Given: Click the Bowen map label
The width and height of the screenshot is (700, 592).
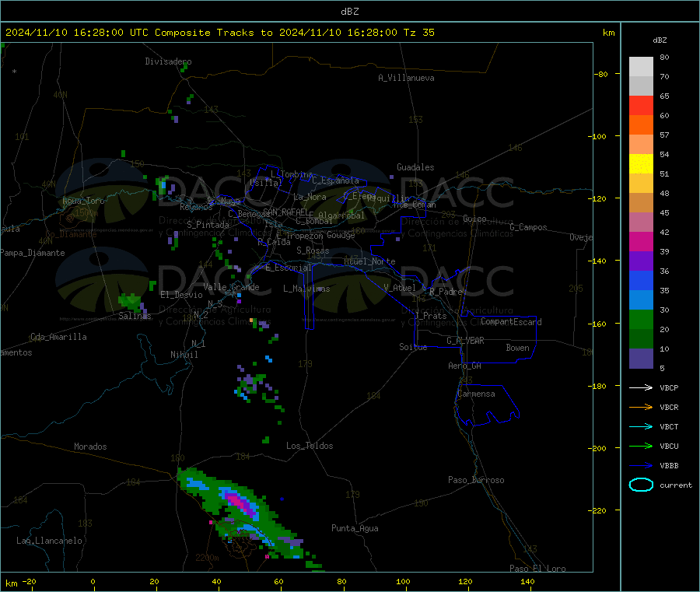Looking at the screenshot, I should [517, 348].
